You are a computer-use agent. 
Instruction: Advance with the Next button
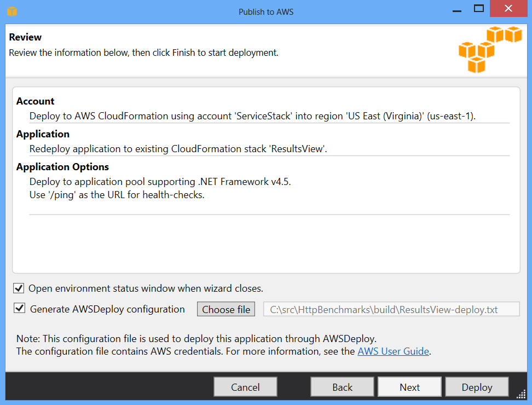(x=409, y=387)
